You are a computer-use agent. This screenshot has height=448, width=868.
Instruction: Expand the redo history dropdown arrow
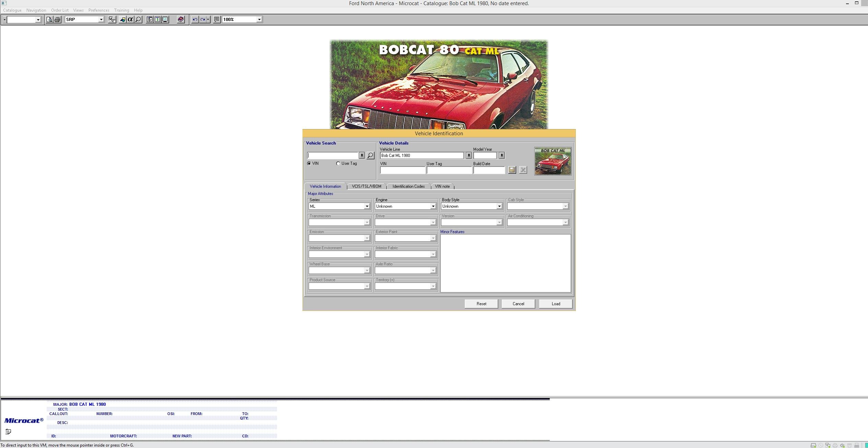[208, 20]
